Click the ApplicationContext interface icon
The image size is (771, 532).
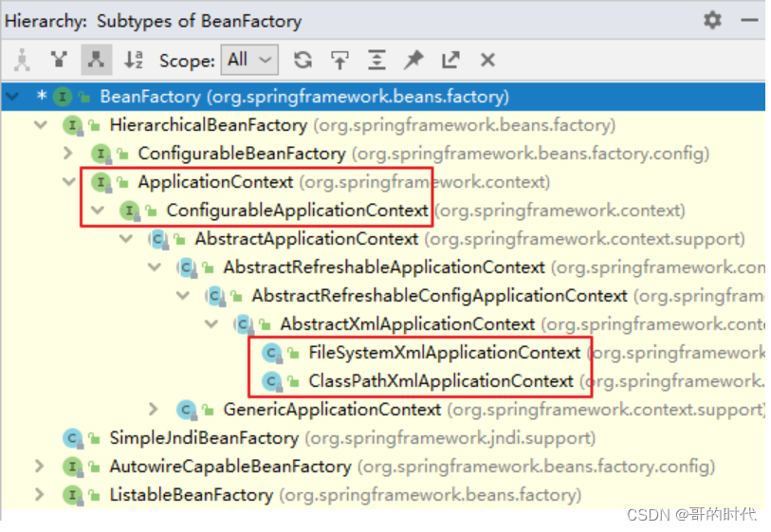click(101, 182)
